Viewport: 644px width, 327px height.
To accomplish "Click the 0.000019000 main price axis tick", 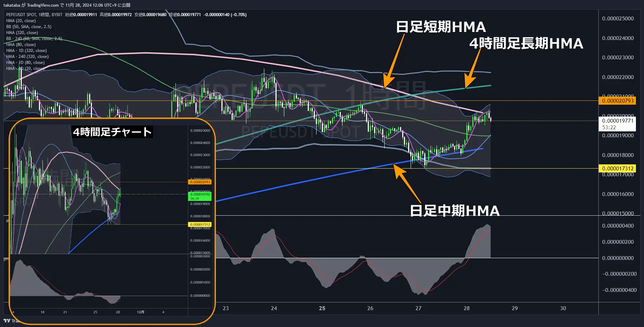I will [618, 136].
